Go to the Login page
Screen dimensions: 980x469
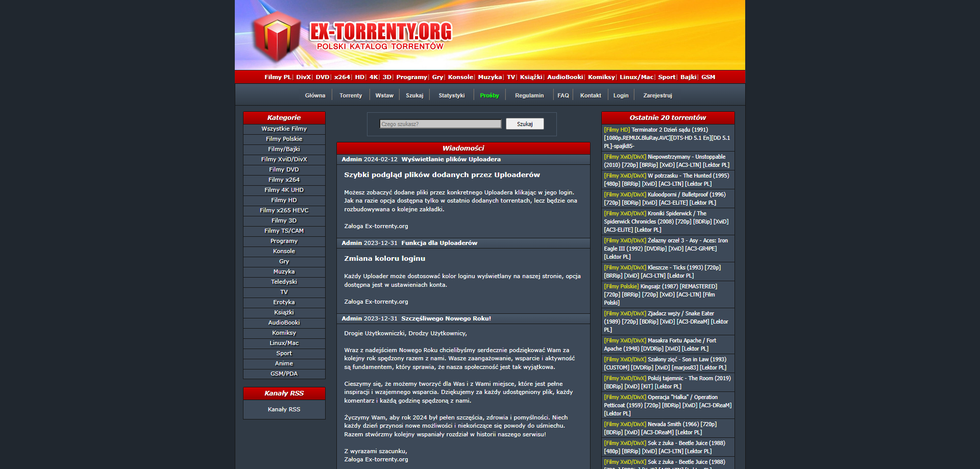[x=621, y=95]
